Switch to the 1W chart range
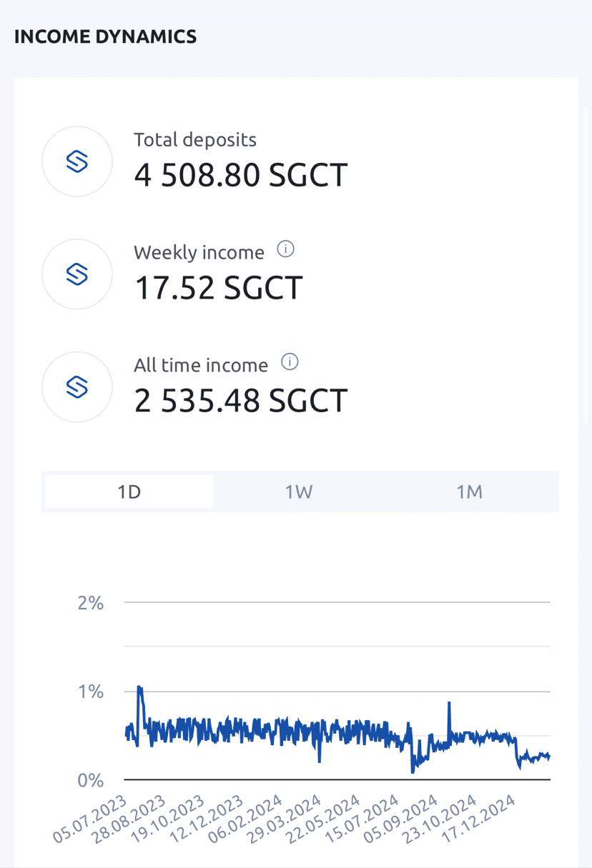Image resolution: width=592 pixels, height=868 pixels. 299,492
